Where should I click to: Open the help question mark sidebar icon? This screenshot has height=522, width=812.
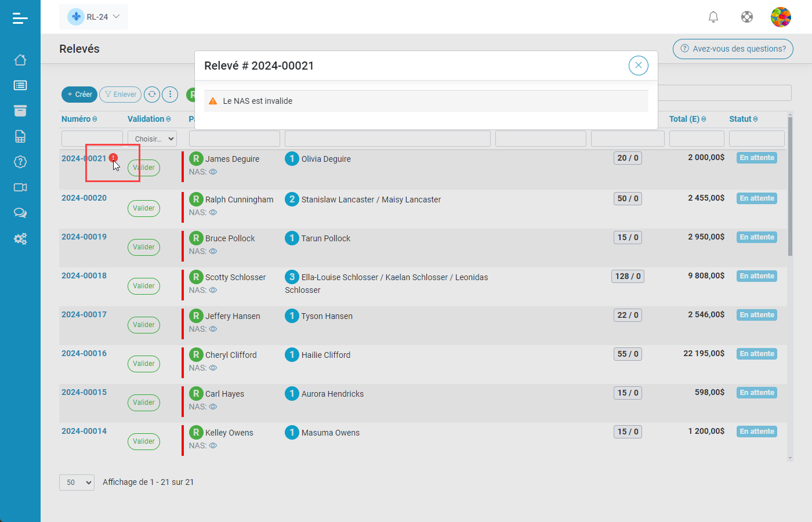pyautogui.click(x=20, y=162)
